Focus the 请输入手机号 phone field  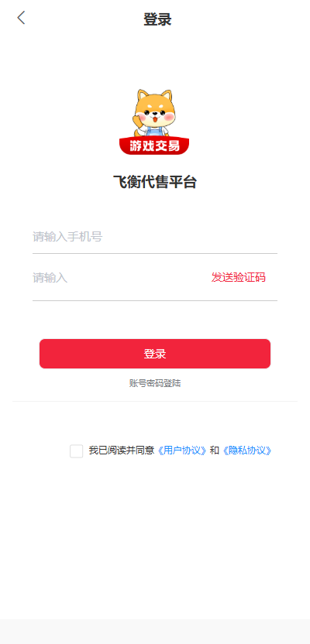[155, 237]
